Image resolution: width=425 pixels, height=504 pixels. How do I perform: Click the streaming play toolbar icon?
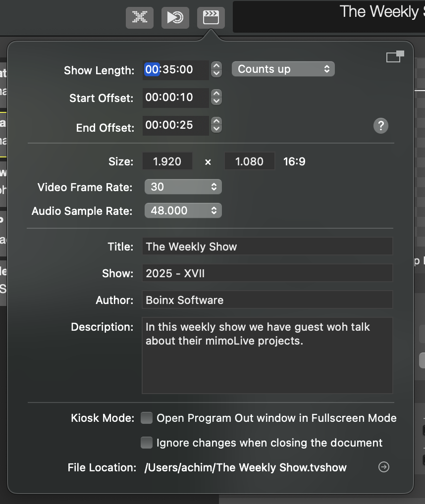click(175, 17)
